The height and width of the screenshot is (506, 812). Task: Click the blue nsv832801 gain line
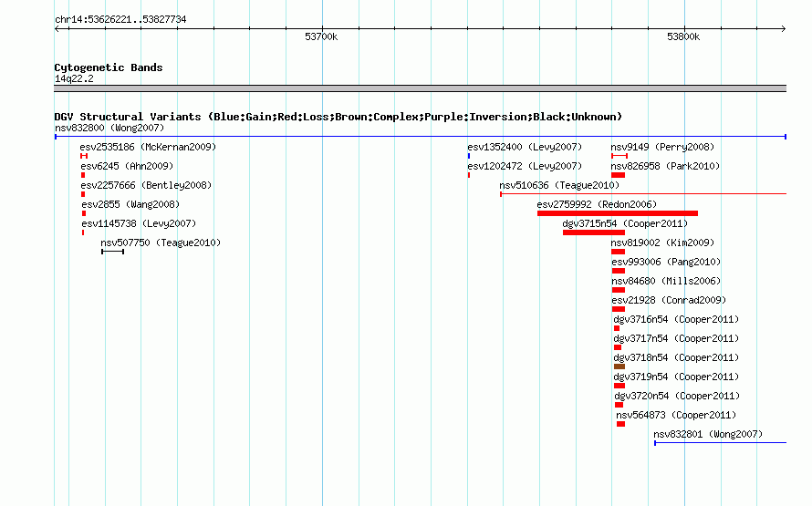(721, 443)
